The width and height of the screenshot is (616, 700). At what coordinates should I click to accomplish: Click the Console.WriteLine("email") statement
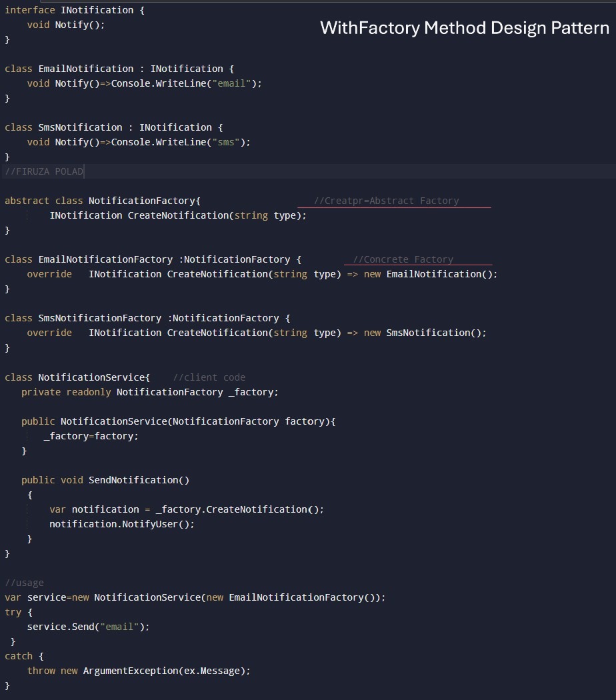pyautogui.click(x=186, y=83)
